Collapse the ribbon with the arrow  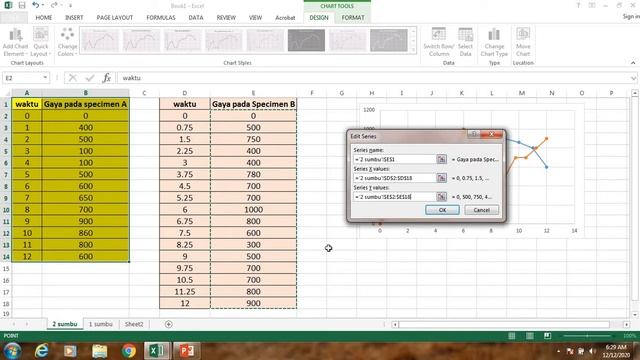[x=633, y=63]
